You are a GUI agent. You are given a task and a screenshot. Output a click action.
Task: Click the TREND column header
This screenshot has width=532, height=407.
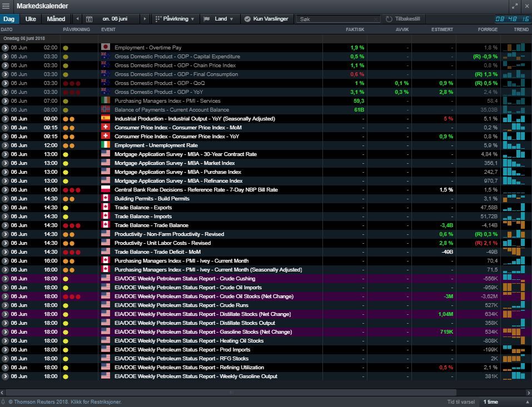click(521, 29)
